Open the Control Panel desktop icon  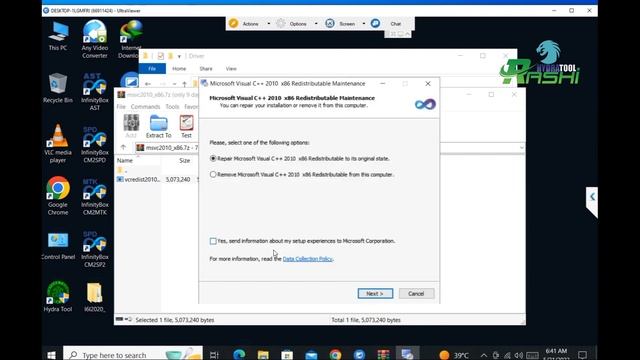click(x=58, y=246)
